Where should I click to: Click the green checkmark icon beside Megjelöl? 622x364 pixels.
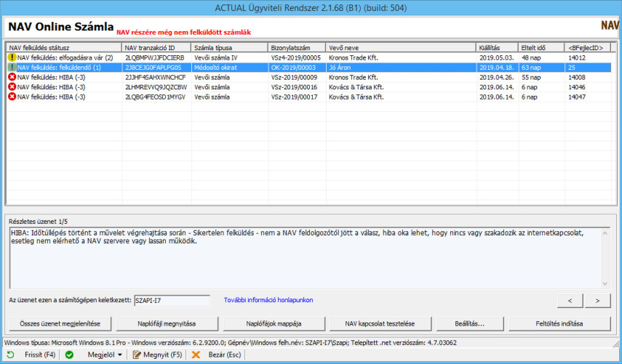pos(69,355)
